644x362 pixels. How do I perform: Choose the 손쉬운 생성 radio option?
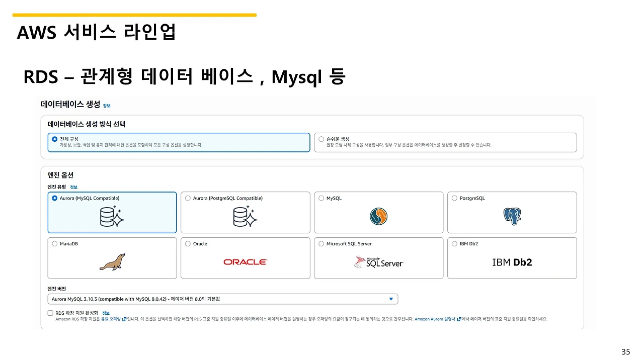(321, 139)
